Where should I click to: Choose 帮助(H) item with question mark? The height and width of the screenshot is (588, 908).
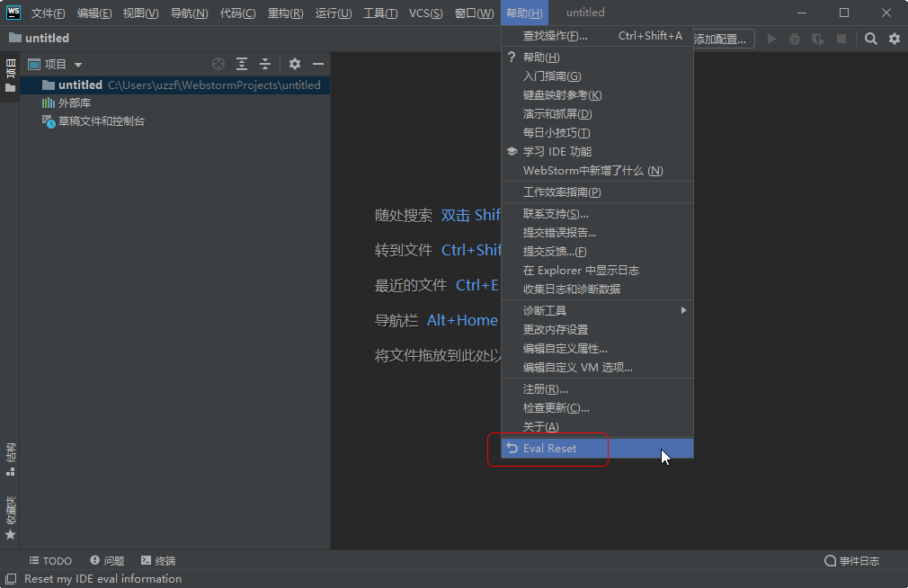pyautogui.click(x=597, y=58)
